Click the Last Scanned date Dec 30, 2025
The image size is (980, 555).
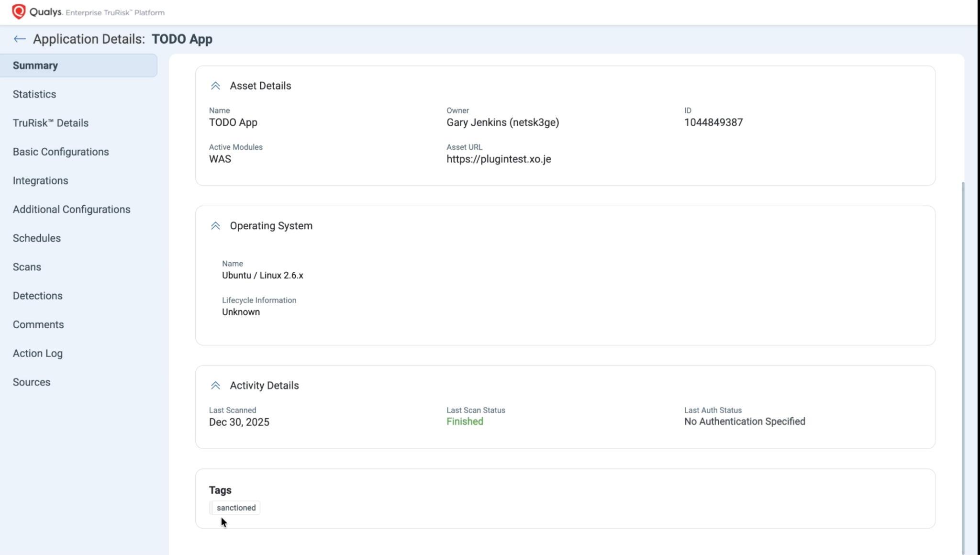click(x=239, y=422)
